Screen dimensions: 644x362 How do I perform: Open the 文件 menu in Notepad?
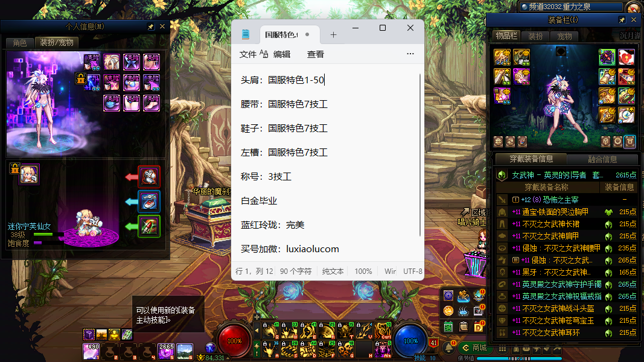click(x=248, y=54)
